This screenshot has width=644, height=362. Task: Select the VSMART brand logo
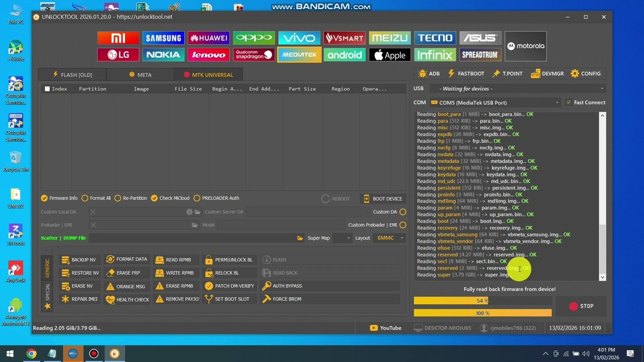point(344,38)
